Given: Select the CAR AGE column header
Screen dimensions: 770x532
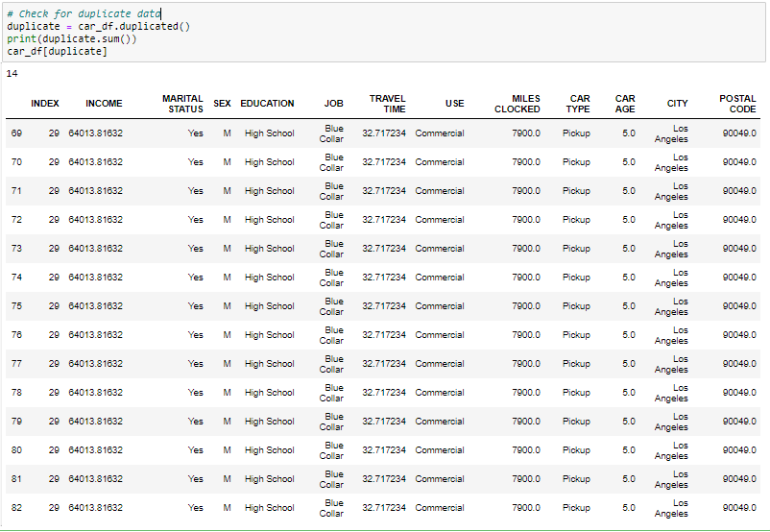Looking at the screenshot, I should (x=625, y=104).
